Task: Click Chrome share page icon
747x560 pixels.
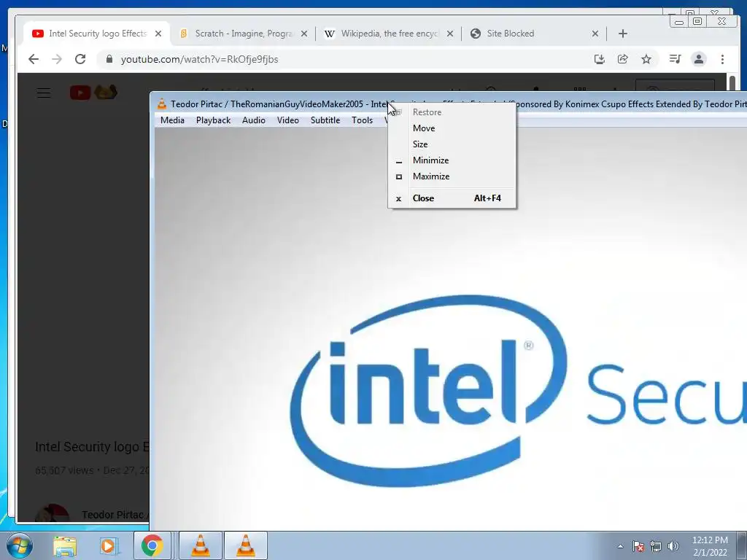Action: [623, 59]
